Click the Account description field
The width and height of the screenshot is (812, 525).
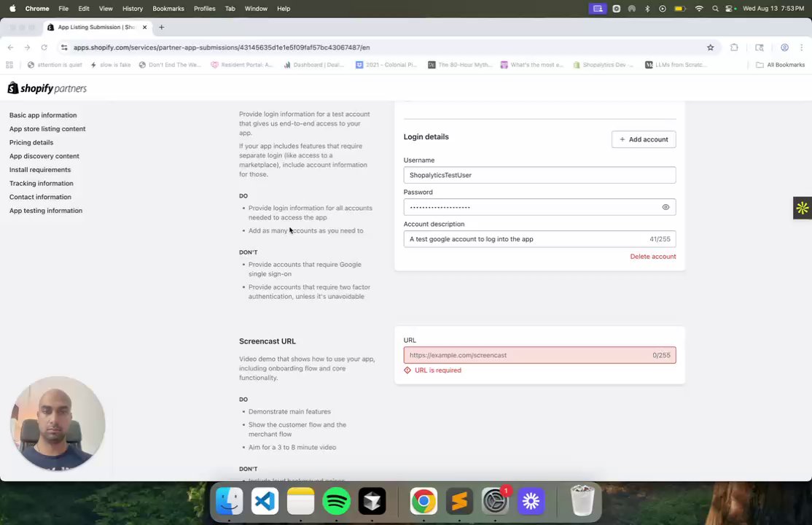[x=539, y=239]
